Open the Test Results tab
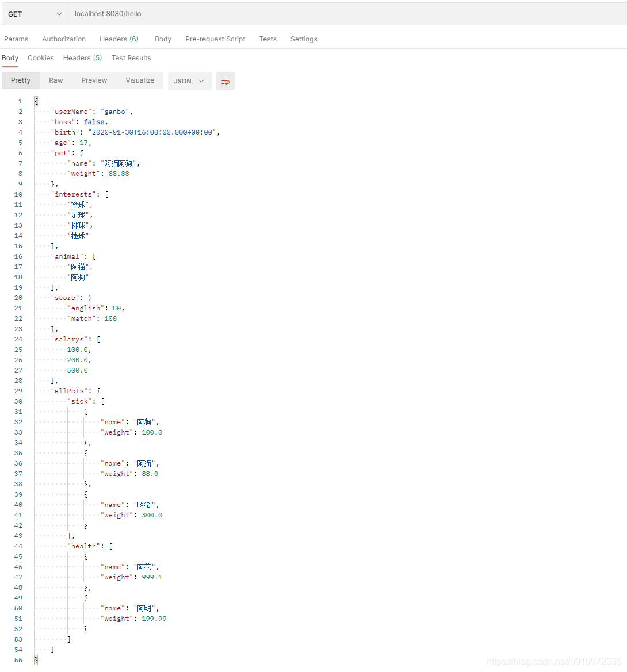This screenshot has height=672, width=627. [131, 58]
